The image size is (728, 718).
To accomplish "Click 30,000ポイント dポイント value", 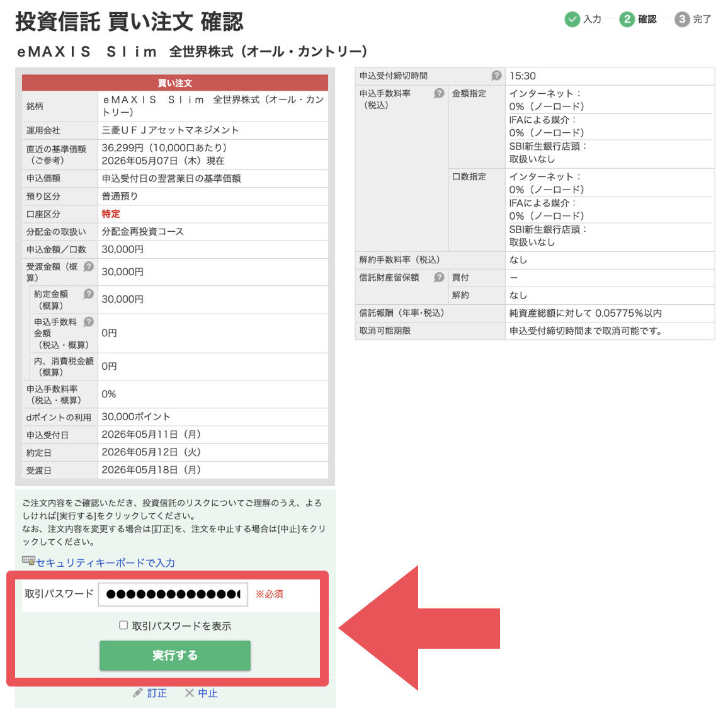I will tap(136, 416).
